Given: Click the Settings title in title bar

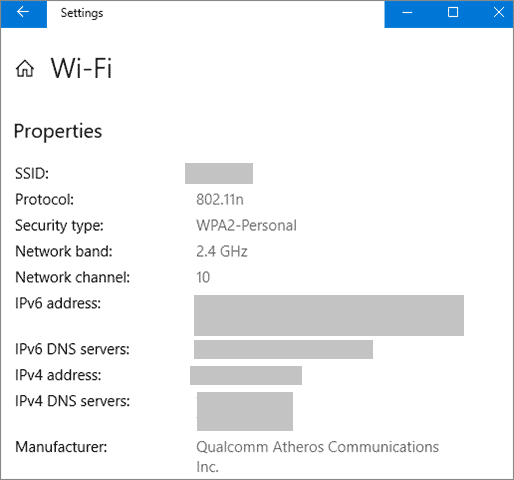Looking at the screenshot, I should point(82,13).
